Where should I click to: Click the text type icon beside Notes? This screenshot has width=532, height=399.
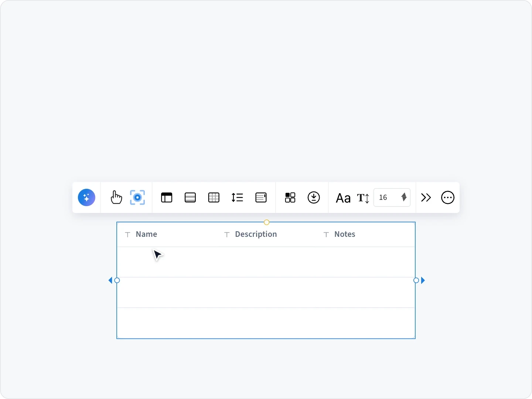click(x=326, y=235)
